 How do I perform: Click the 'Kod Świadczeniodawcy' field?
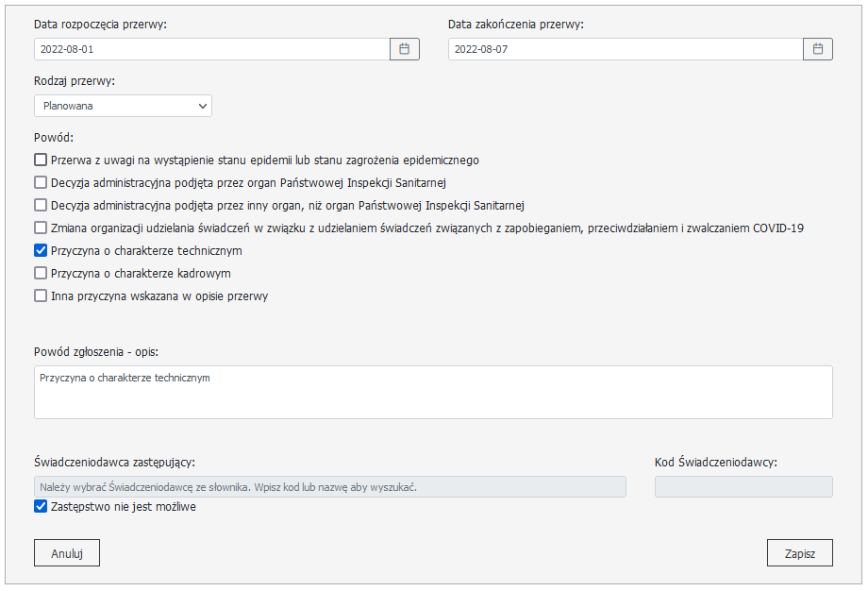pyautogui.click(x=743, y=487)
